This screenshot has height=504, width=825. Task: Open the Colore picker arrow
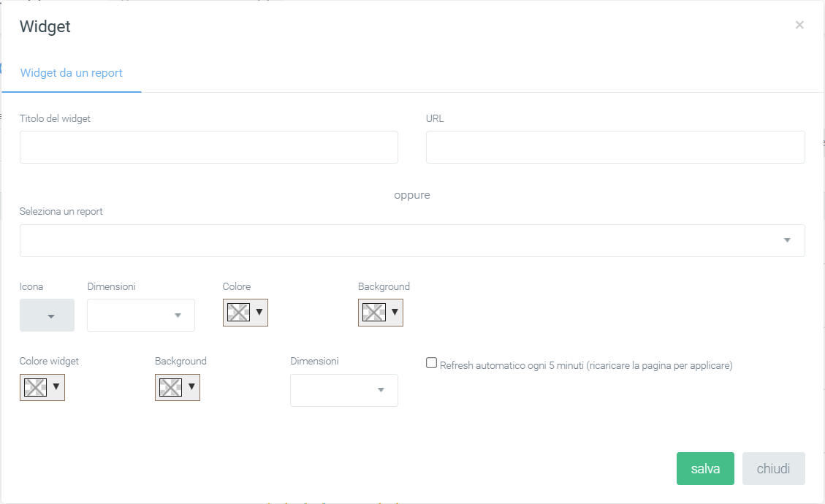pos(259,313)
